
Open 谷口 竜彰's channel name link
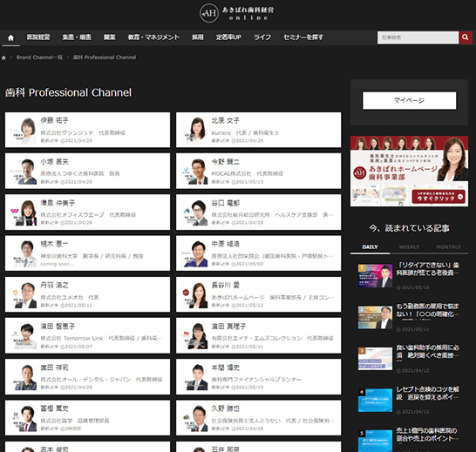pyautogui.click(x=226, y=203)
